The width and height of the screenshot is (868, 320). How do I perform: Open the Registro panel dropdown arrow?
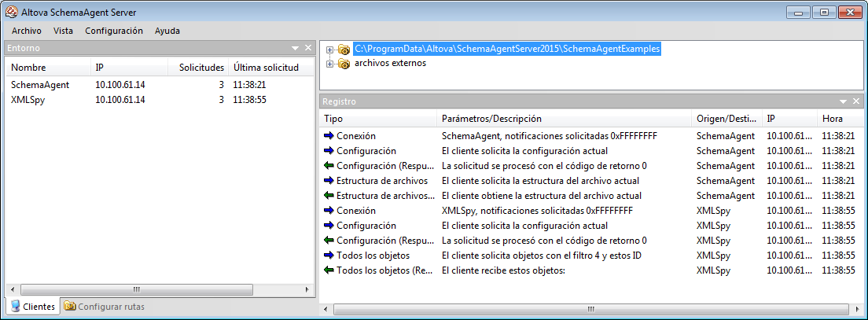(844, 101)
